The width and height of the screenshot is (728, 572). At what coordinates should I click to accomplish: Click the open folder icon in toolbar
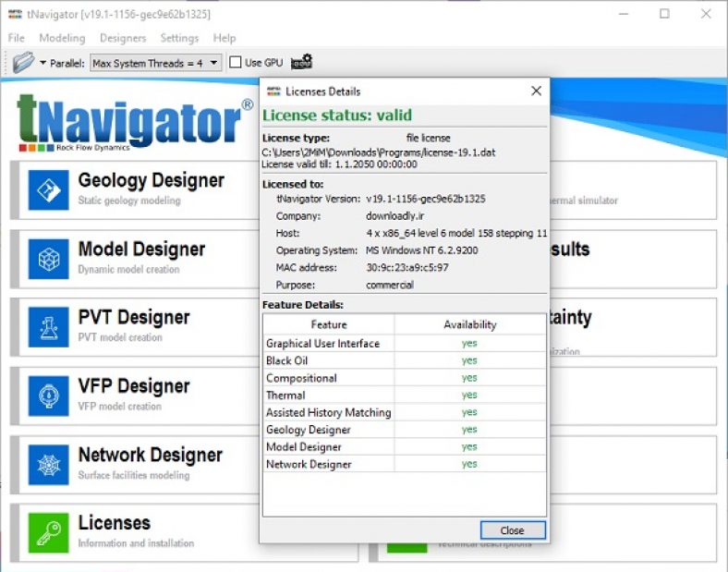pyautogui.click(x=23, y=63)
